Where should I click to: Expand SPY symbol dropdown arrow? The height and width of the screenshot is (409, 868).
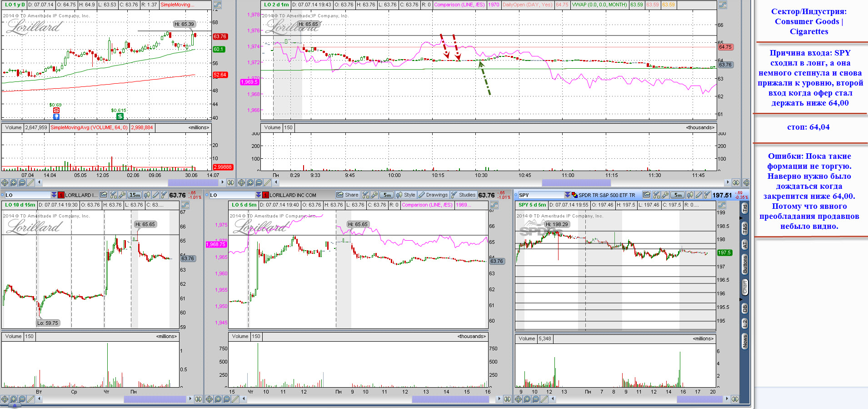pyautogui.click(x=568, y=195)
